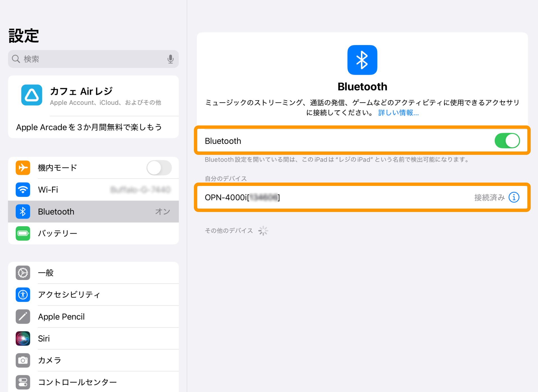Open Apple Pencil settings
538x392 pixels.
[x=93, y=316]
